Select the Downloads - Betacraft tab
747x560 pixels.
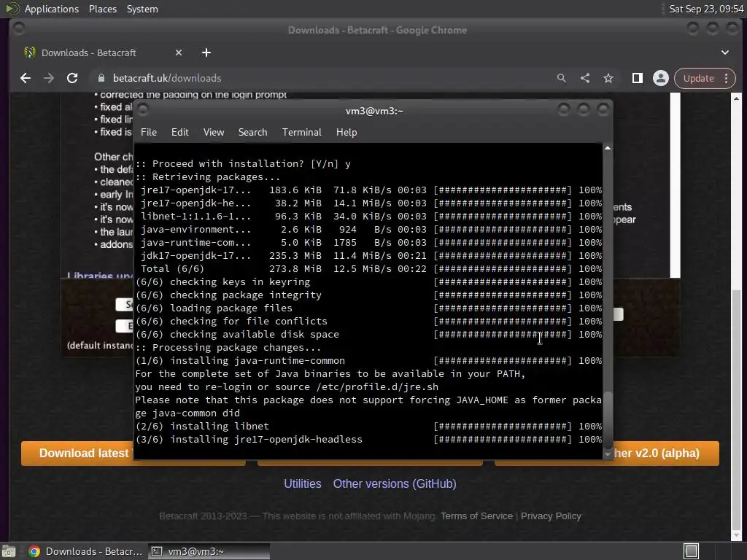(x=102, y=52)
